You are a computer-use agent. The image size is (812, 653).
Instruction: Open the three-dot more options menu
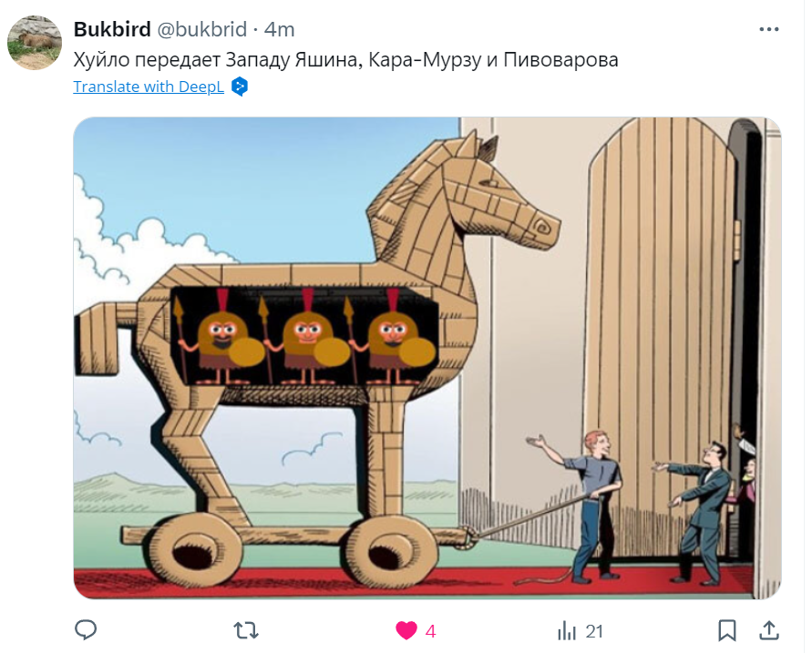(769, 29)
